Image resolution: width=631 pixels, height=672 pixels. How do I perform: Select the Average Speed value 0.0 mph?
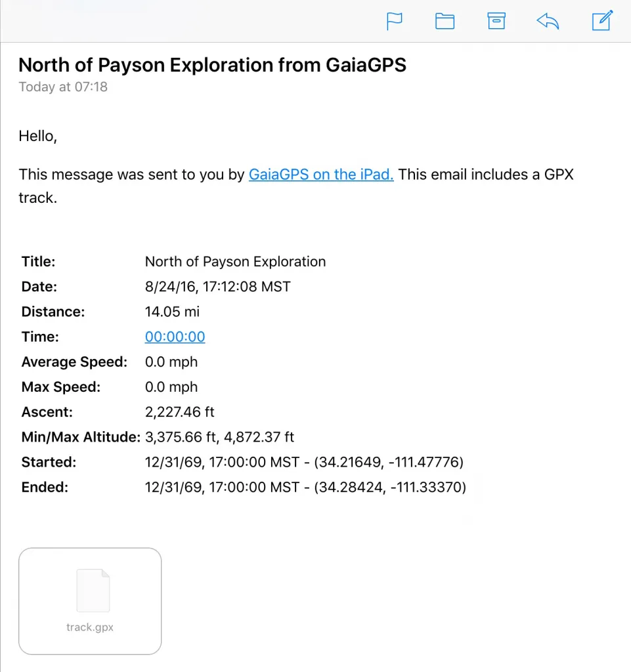point(171,362)
